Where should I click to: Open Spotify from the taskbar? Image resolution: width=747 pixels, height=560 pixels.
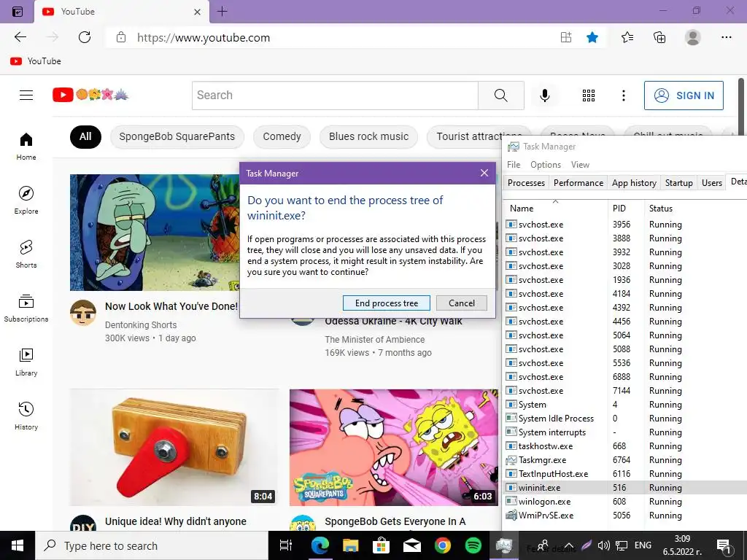pyautogui.click(x=473, y=545)
